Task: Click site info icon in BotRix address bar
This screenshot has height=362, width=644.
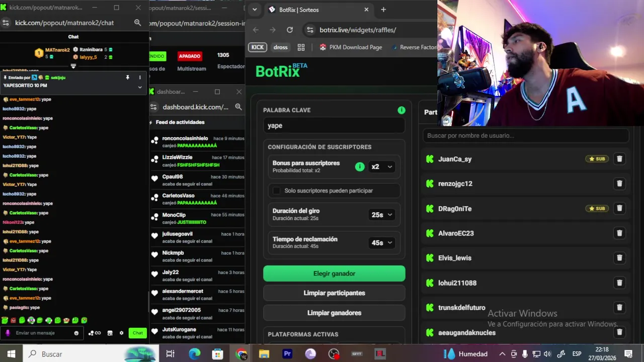Action: click(x=310, y=30)
